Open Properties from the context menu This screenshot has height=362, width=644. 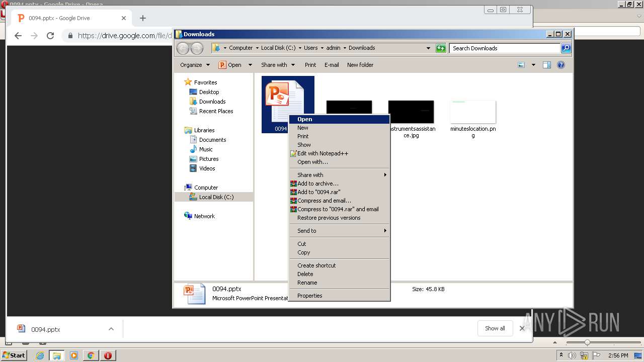(x=339, y=296)
